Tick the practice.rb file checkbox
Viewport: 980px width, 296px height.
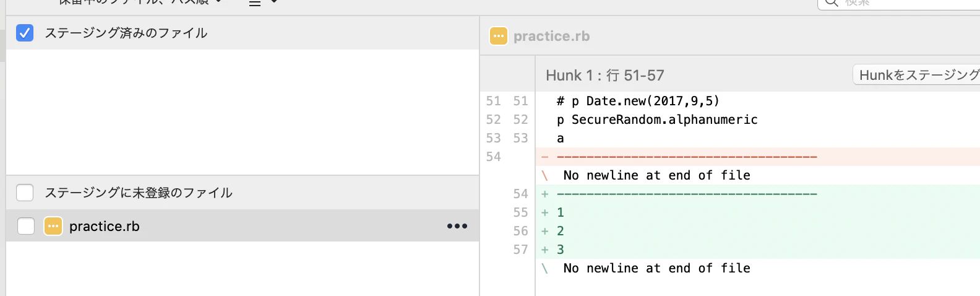pyautogui.click(x=26, y=226)
